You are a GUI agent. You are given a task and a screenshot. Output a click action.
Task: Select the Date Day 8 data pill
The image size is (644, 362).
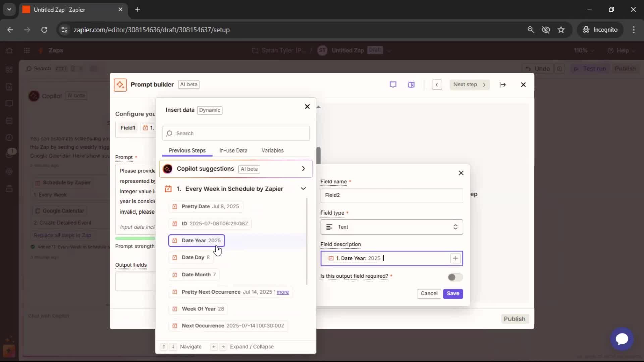click(x=191, y=258)
